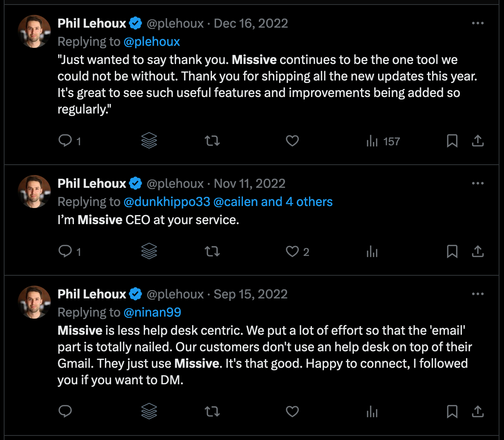Bookmark the Sep 15 tweet
Image resolution: width=504 pixels, height=440 pixels.
click(452, 412)
